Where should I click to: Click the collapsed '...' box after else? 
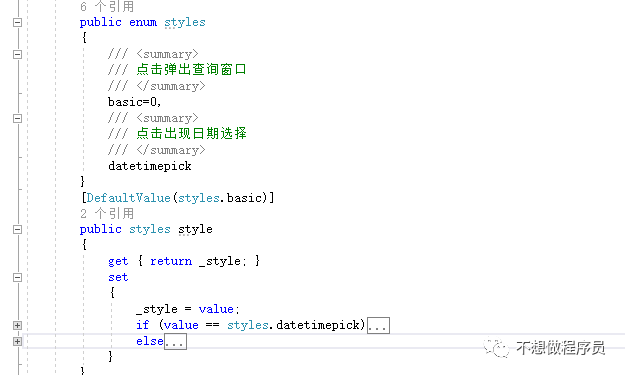(x=175, y=342)
